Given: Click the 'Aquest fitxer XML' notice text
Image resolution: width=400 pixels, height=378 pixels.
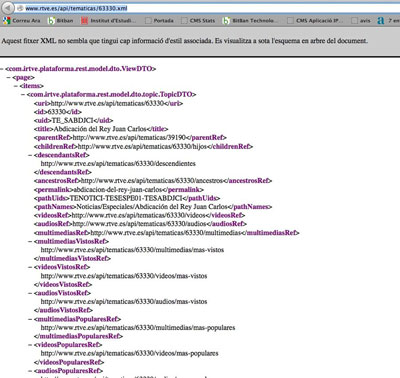Looking at the screenshot, I should [x=185, y=41].
